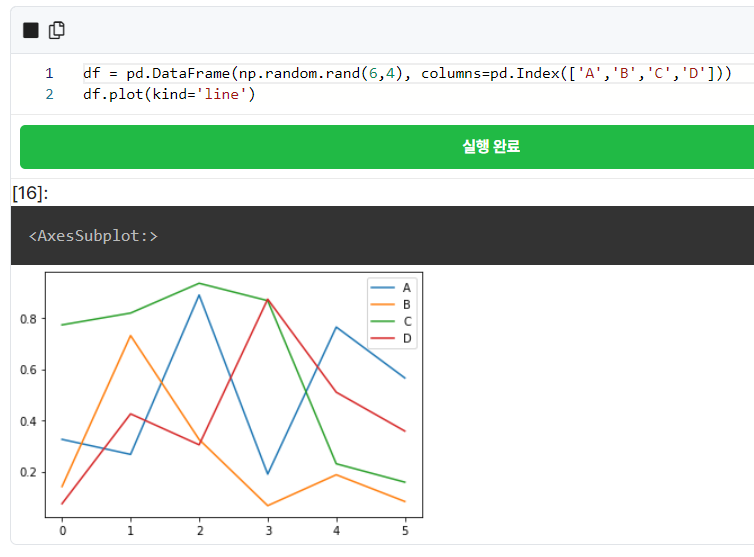754x557 pixels.
Task: Click the y-axis tick label 0.8
Action: click(x=28, y=319)
